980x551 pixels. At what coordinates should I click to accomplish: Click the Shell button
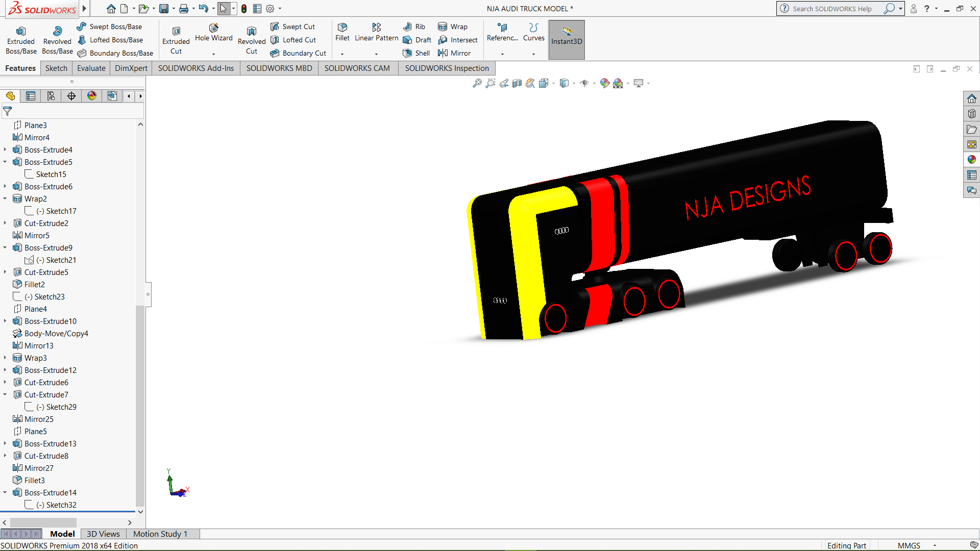[416, 53]
